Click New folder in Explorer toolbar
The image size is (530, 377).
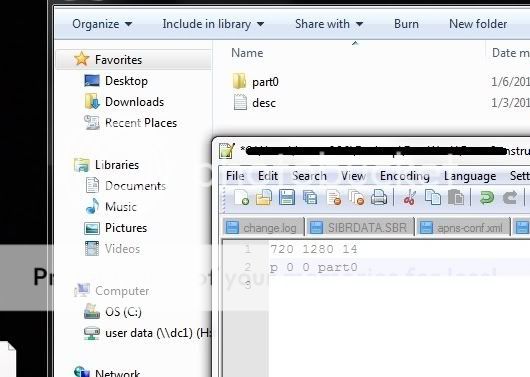tap(478, 24)
